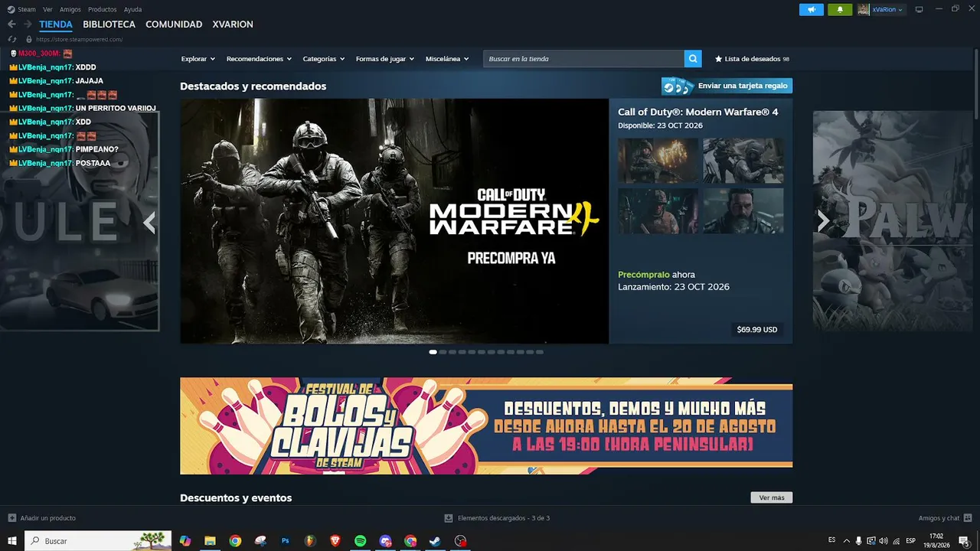980x551 pixels.
Task: Select the TIENDA tab
Action: (x=56, y=24)
